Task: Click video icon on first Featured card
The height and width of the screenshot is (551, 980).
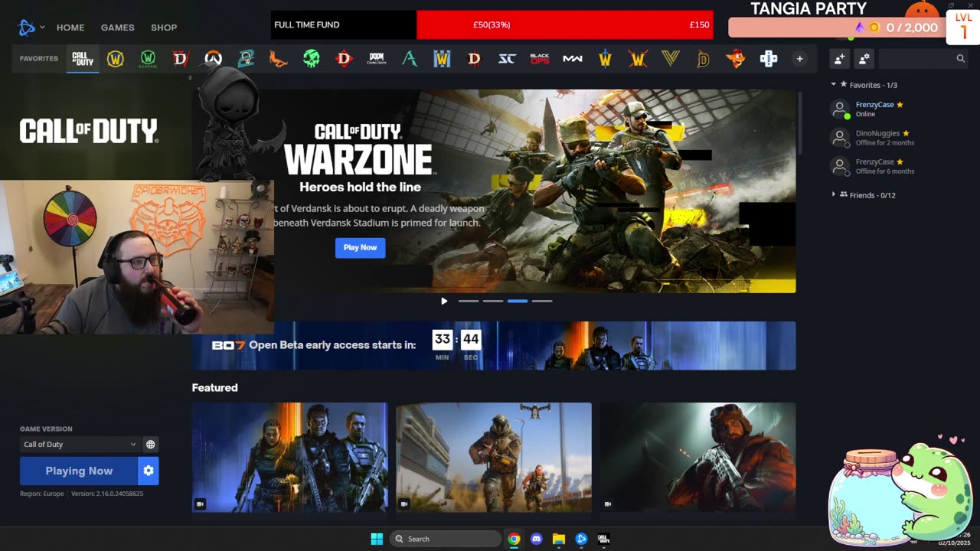Action: [201, 504]
